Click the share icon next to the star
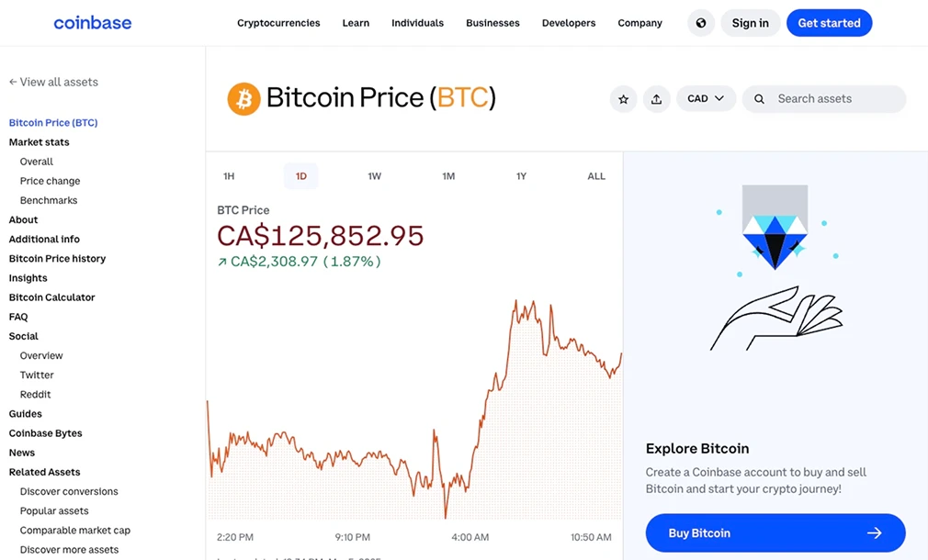928x560 pixels. (x=657, y=98)
